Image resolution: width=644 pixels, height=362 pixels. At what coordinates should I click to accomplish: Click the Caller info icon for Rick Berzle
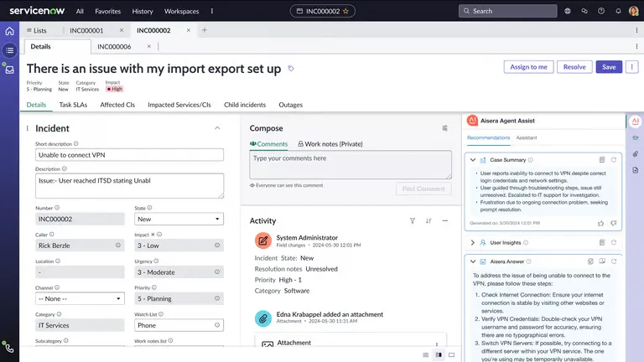[x=118, y=246]
